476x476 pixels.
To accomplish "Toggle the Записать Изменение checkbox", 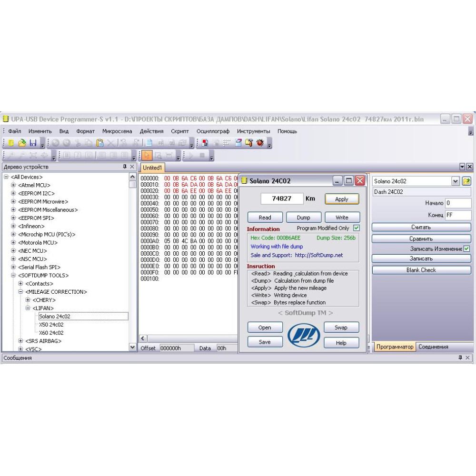I will (467, 248).
